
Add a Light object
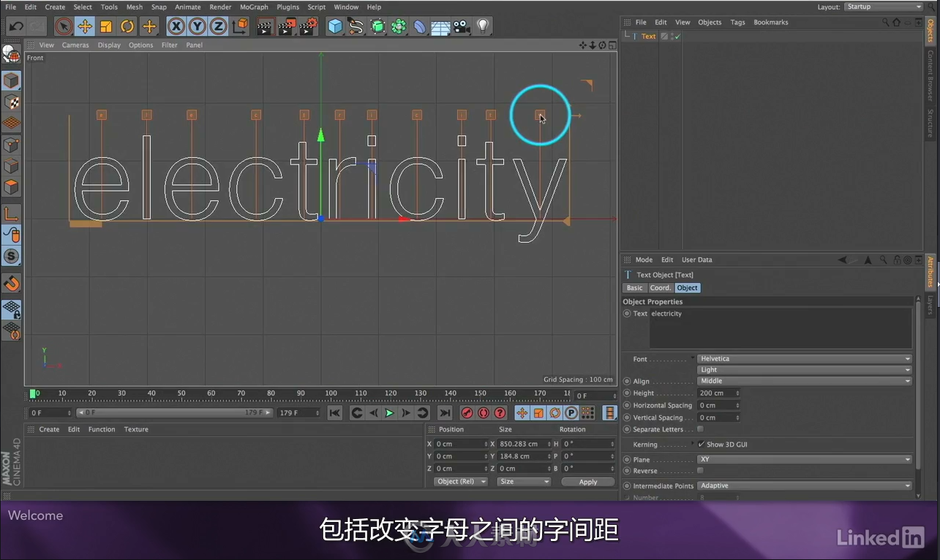(x=483, y=26)
